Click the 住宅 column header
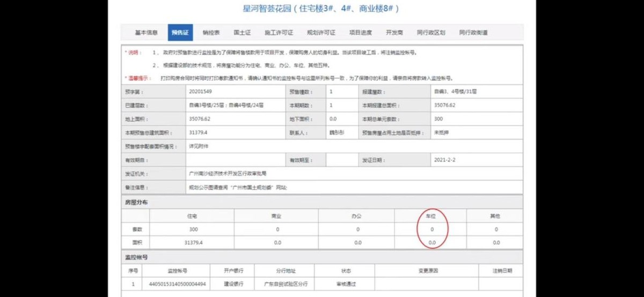This screenshot has width=644, height=297. [x=192, y=216]
